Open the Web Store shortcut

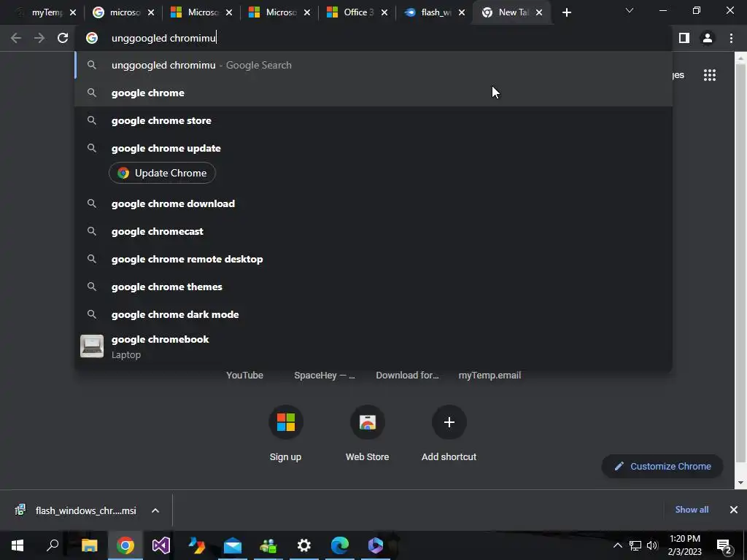coord(368,434)
